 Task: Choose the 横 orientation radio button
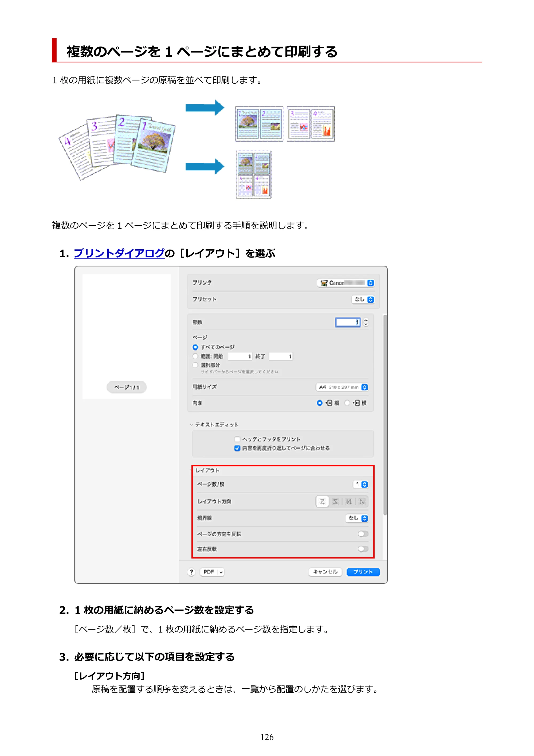click(x=347, y=403)
